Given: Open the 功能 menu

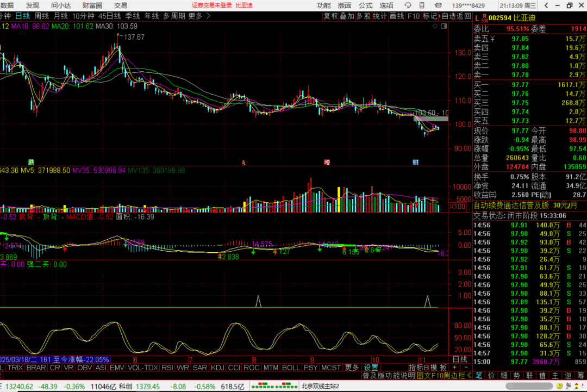Looking at the screenshot, I should coord(324,5).
